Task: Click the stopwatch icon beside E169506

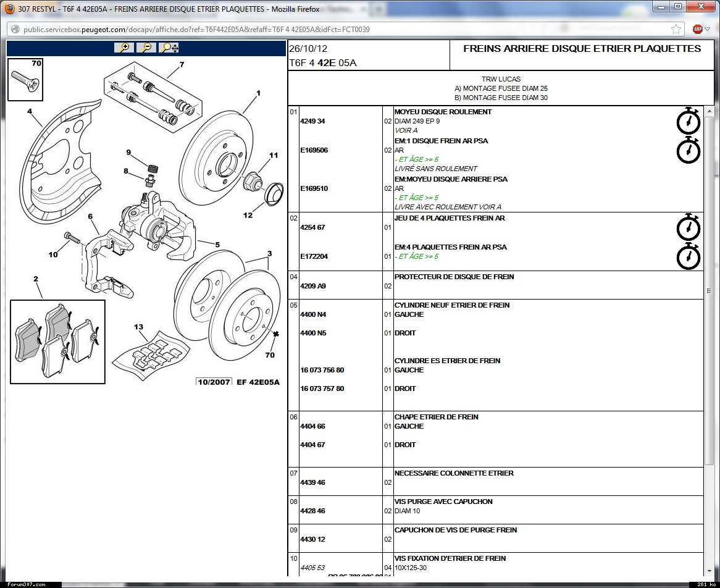Action: click(x=688, y=150)
